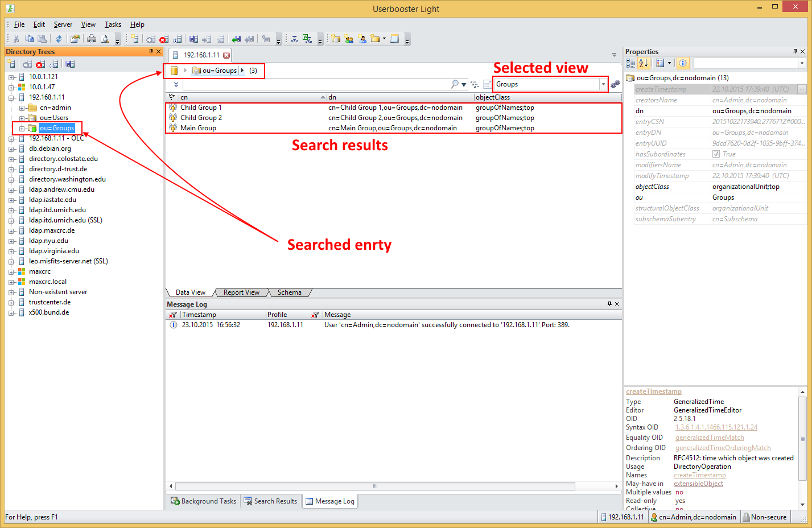Open the generalizedTimeOrderingMatch link
812x528 pixels.
point(723,448)
